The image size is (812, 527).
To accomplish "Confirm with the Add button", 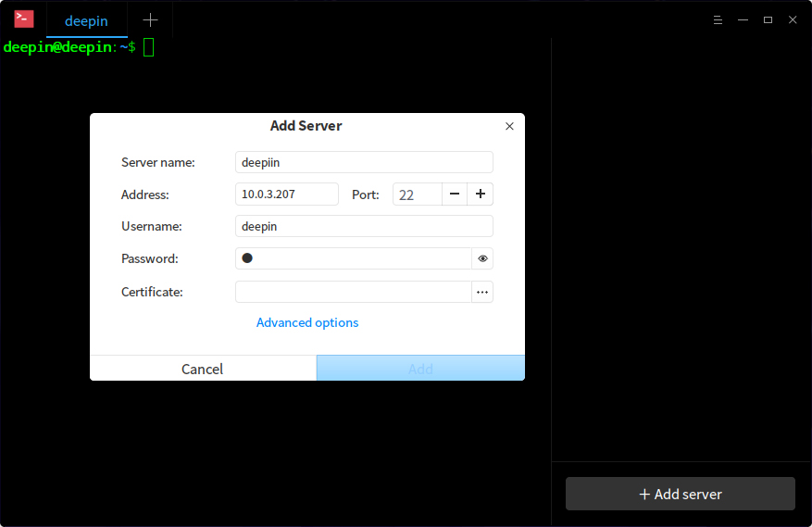I will (420, 369).
